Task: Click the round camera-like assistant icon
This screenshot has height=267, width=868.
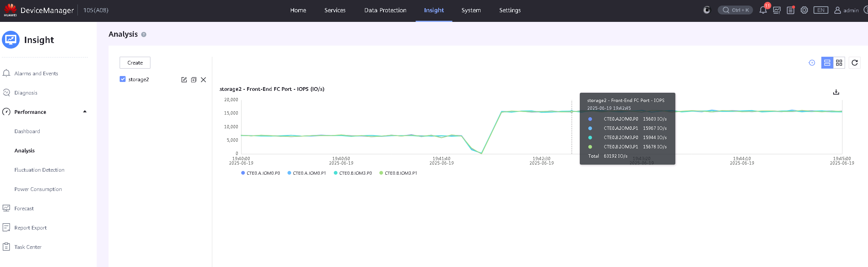Action: coord(707,10)
